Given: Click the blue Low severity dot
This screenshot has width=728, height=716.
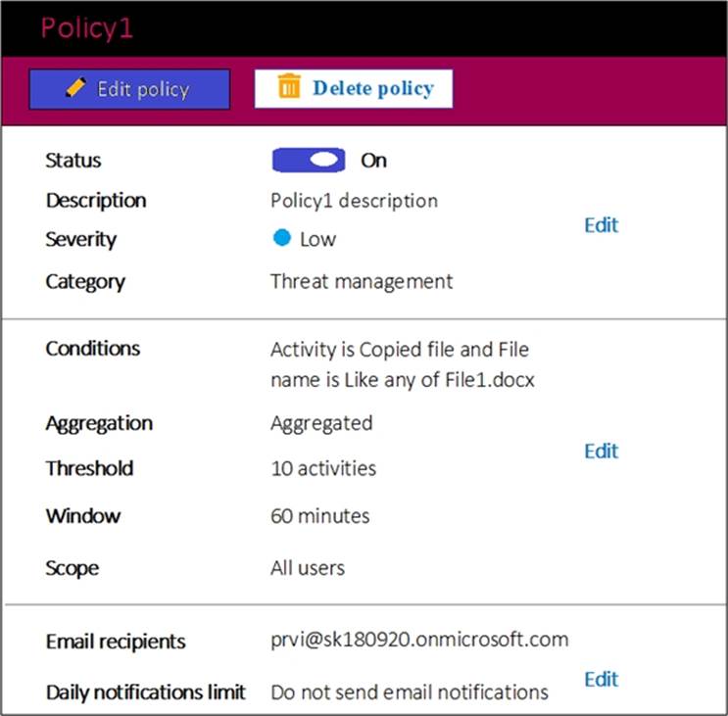Looking at the screenshot, I should point(282,238).
